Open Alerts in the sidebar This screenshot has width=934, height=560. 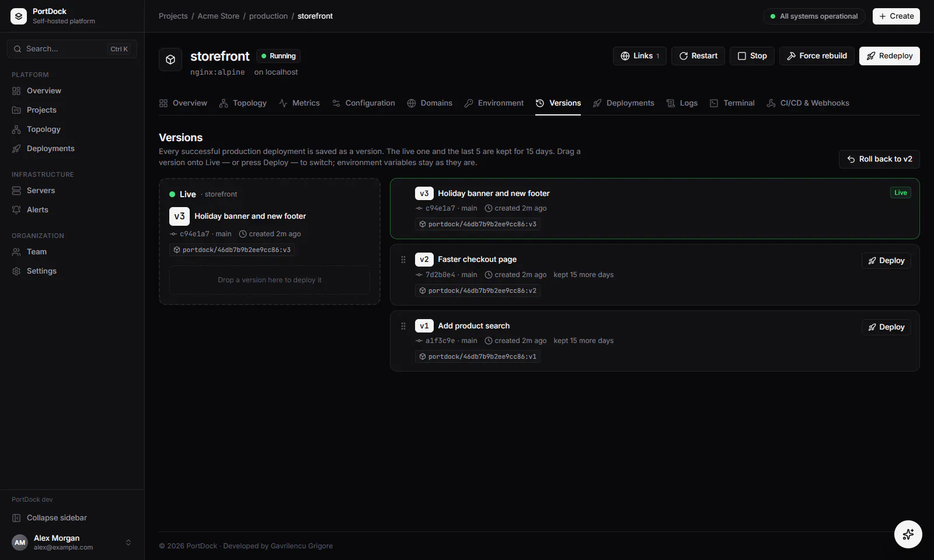coord(72,210)
